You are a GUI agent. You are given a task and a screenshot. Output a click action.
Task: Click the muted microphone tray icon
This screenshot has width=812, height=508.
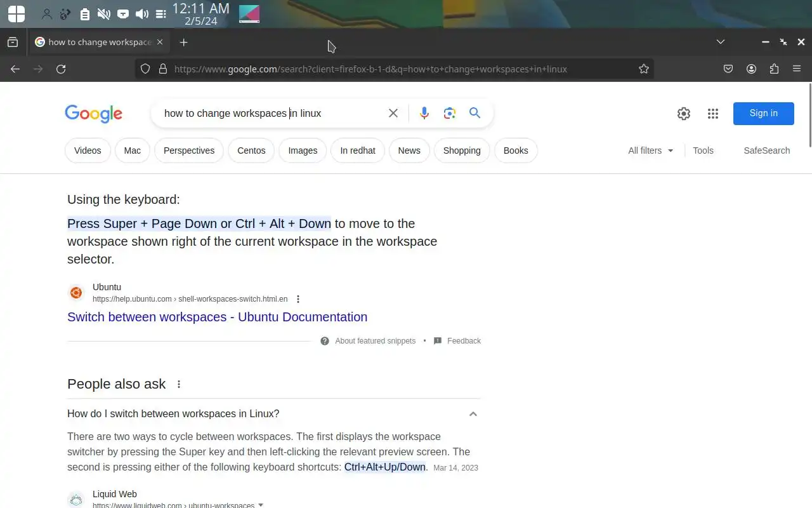click(103, 14)
